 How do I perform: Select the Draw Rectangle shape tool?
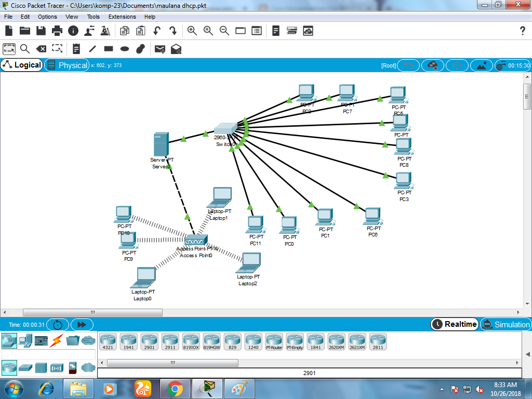tap(108, 49)
